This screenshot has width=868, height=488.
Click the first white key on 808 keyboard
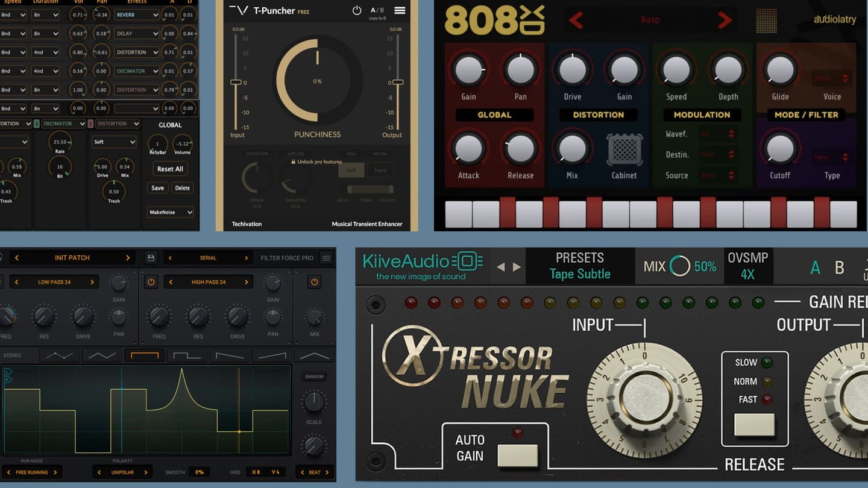click(458, 214)
